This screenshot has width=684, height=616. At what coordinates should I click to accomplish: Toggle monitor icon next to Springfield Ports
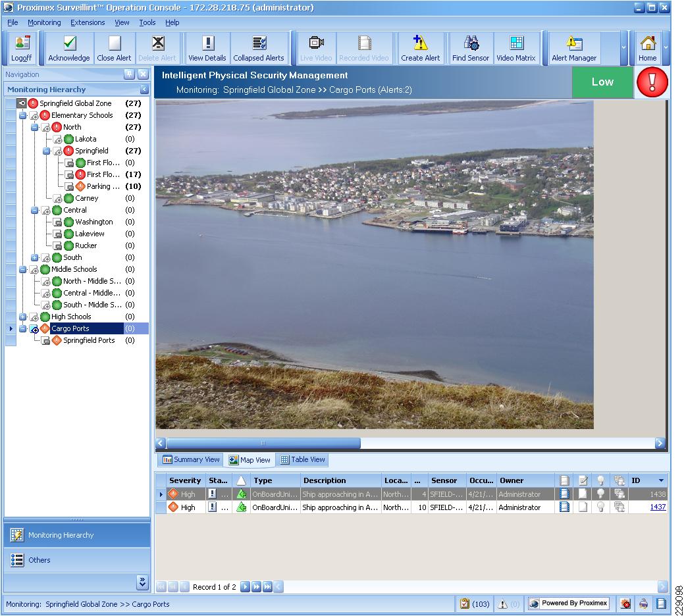[x=46, y=340]
